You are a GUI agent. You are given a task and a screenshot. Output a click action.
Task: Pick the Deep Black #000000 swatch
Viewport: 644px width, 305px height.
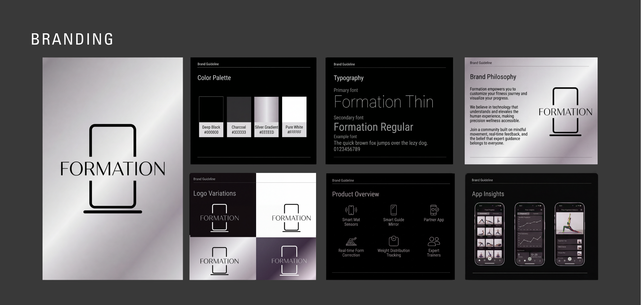point(211,117)
